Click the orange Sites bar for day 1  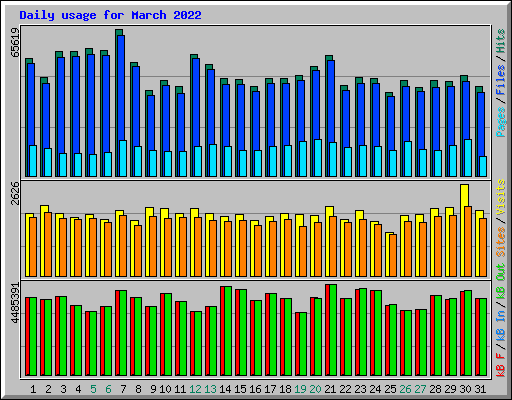click(x=33, y=247)
